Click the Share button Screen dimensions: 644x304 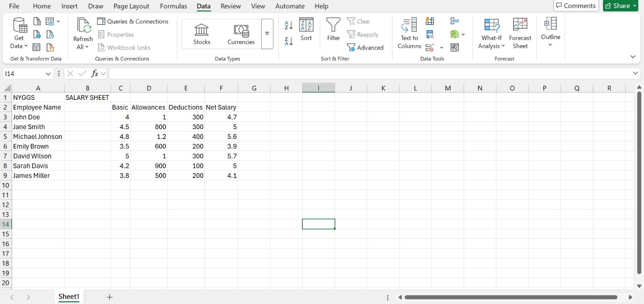pos(621,6)
